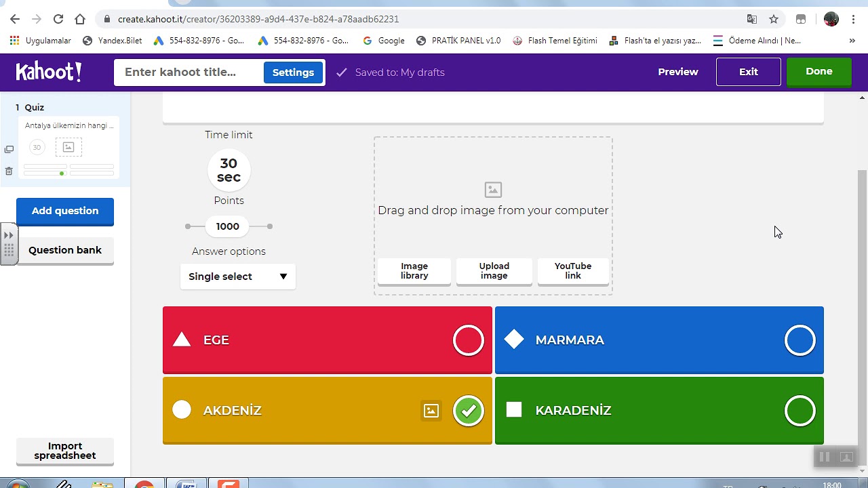
Task: Click Upload image
Action: [494, 271]
